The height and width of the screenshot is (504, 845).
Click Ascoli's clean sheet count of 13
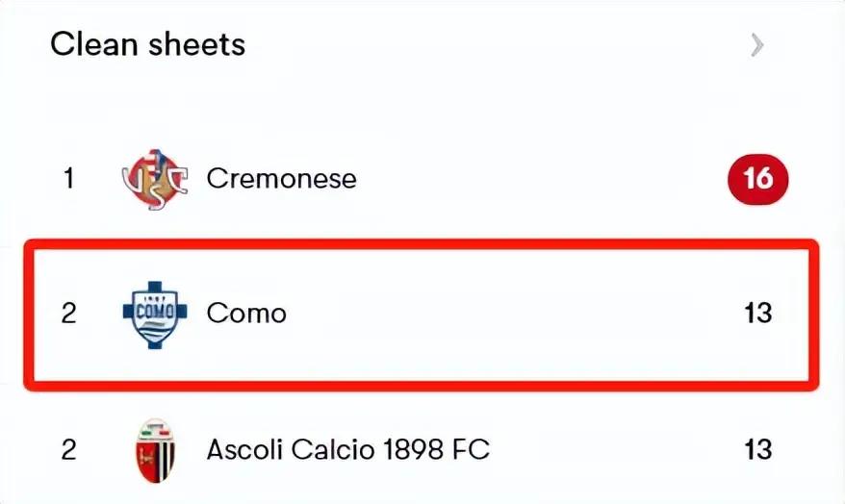[757, 449]
